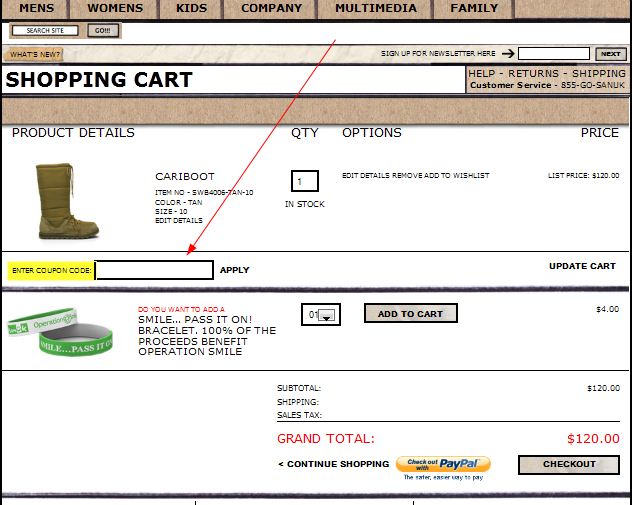Click the newsletter NEXT button
The image size is (632, 505).
point(611,54)
